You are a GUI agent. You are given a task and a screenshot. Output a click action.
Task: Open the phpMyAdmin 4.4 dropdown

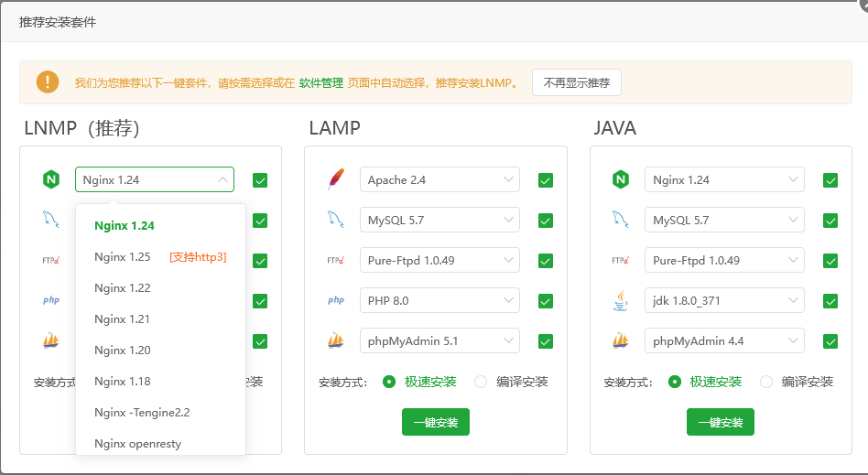click(724, 341)
